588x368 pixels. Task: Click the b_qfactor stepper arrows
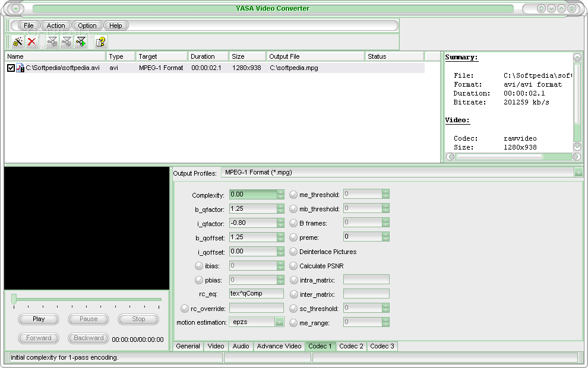click(x=280, y=208)
